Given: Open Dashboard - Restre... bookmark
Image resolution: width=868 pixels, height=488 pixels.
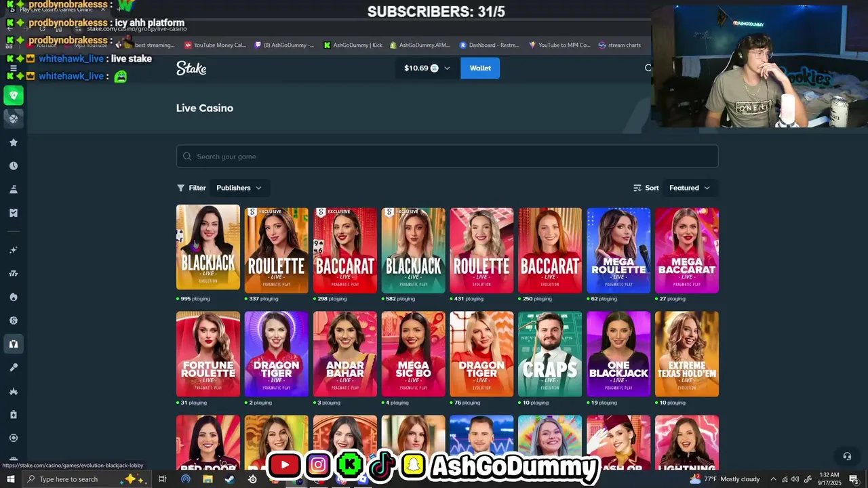Looking at the screenshot, I should [489, 45].
